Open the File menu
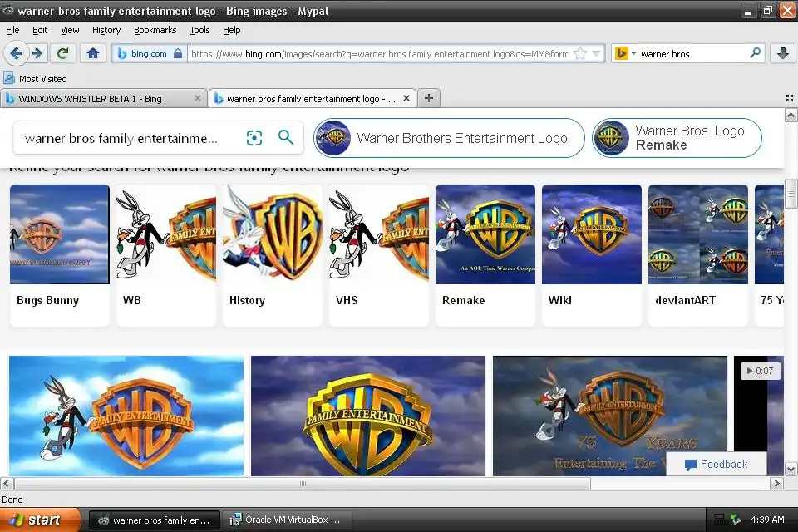 point(12,30)
